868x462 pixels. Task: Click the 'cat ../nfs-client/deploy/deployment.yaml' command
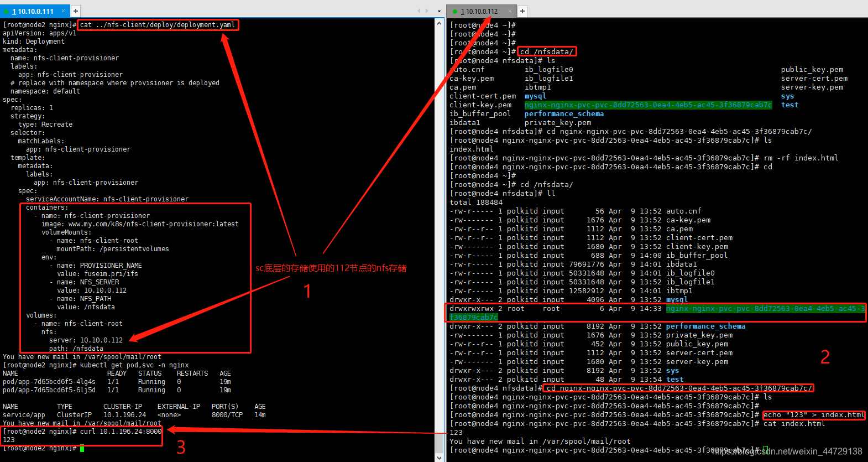158,25
